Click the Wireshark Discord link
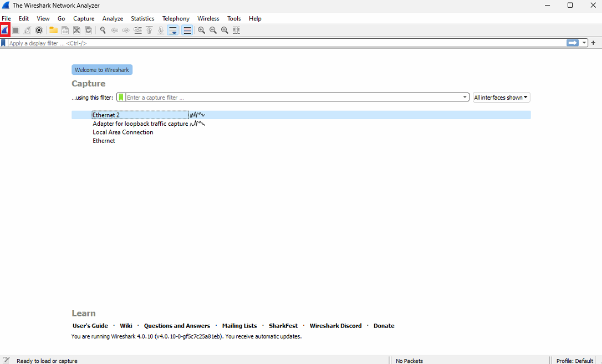 pos(335,326)
